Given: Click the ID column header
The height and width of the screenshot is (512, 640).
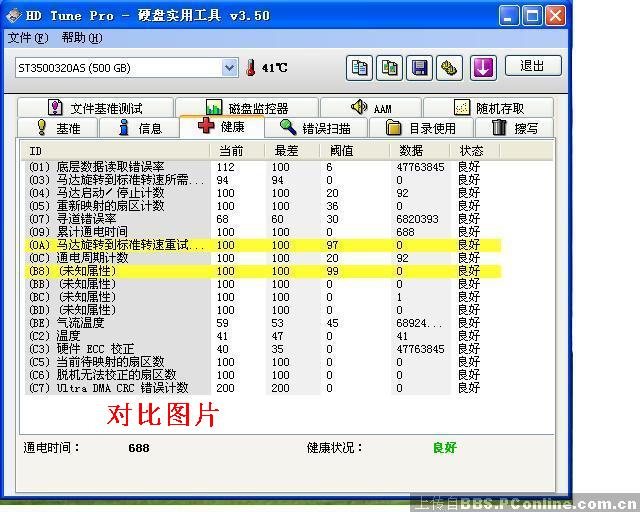Looking at the screenshot, I should pos(115,151).
